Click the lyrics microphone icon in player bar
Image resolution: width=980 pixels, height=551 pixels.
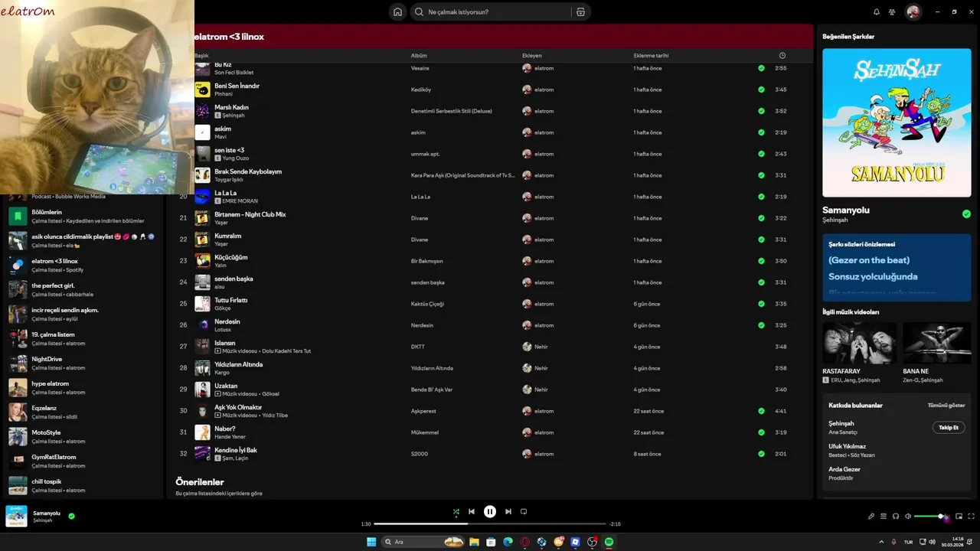click(x=871, y=517)
